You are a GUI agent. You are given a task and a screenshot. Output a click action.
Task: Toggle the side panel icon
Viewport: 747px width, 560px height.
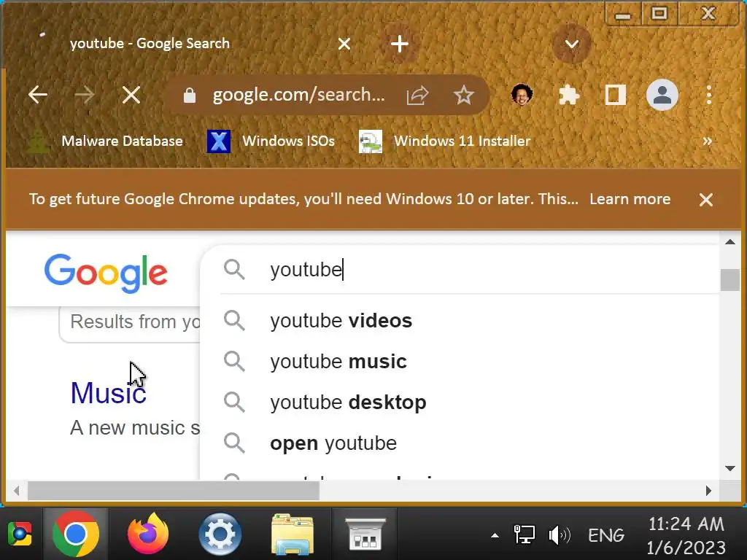pos(615,95)
